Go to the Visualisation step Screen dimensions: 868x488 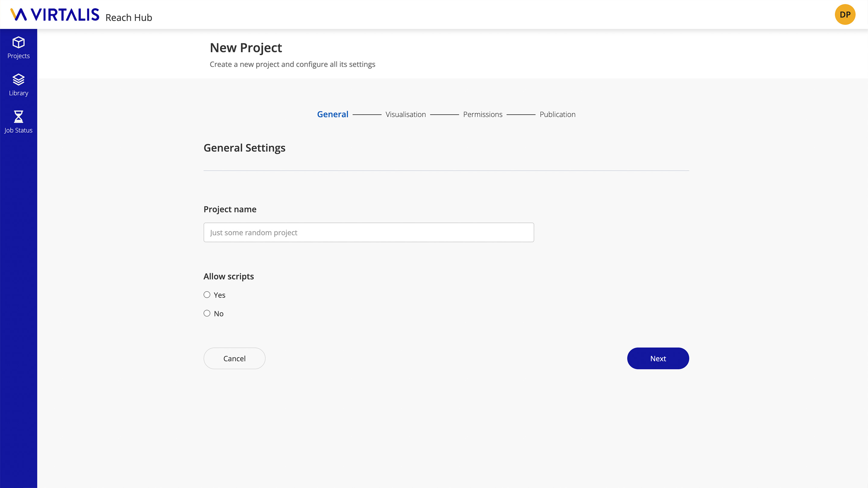point(406,114)
